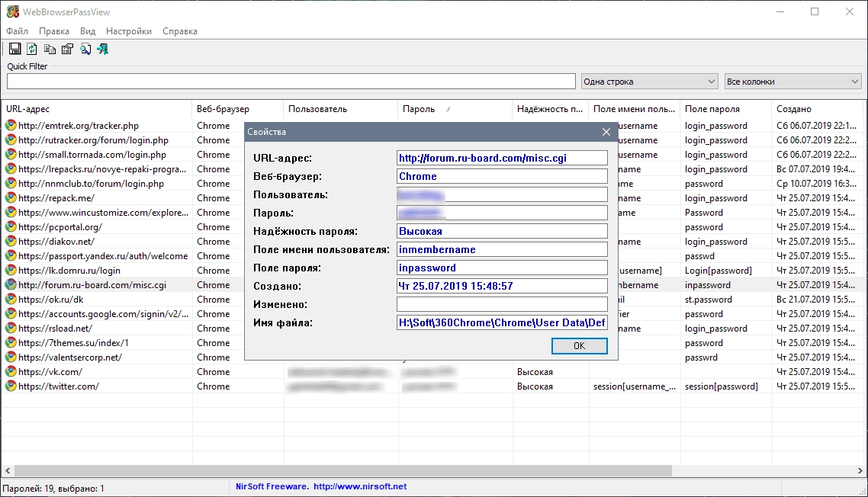Click the horizontal scrollbar left arrow

tap(8, 470)
